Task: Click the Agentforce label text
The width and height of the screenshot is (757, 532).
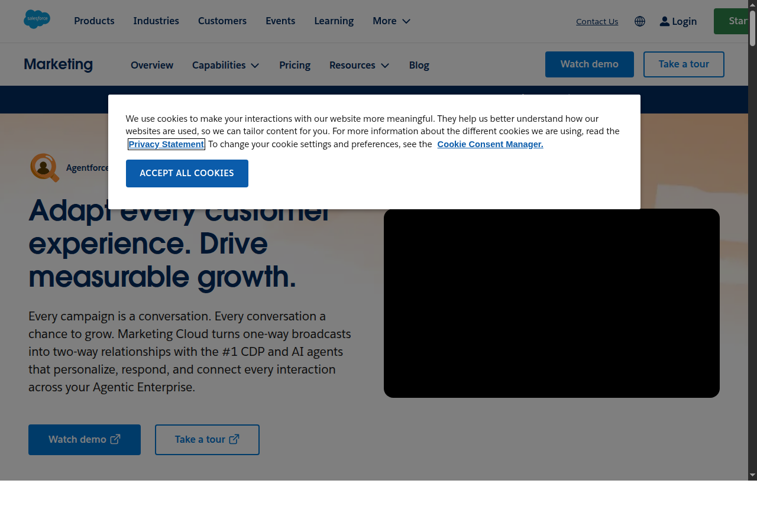Action: tap(88, 168)
